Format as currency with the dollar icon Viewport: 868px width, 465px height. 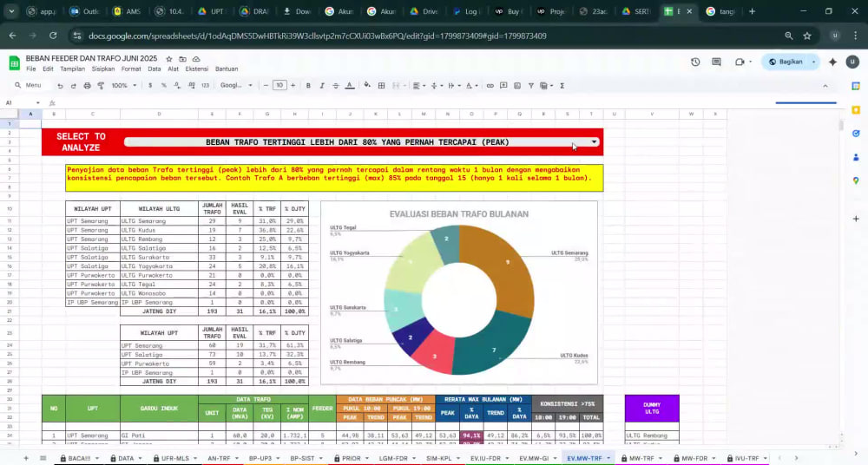(150, 86)
